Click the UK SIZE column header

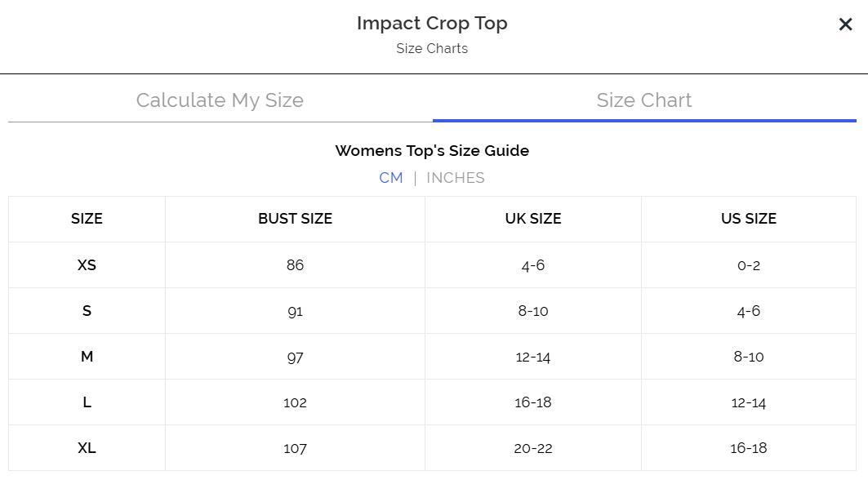point(532,219)
